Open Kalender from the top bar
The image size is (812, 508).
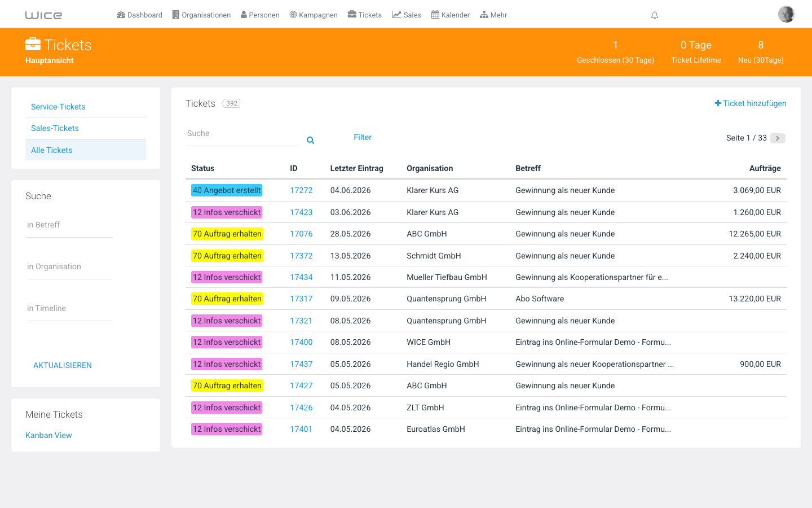click(x=451, y=15)
